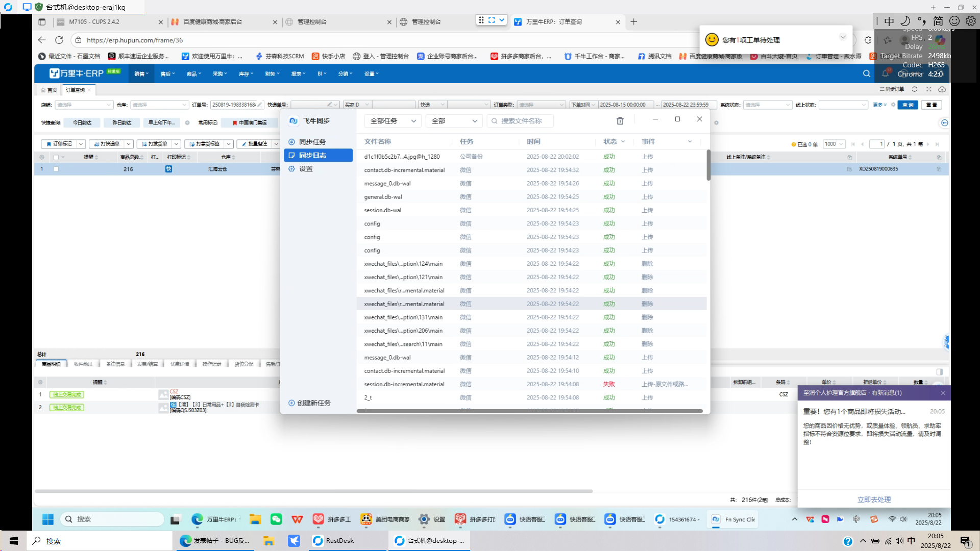Click the fullscreen expand icon above the filters
The width and height of the screenshot is (980, 551).
[x=929, y=89]
